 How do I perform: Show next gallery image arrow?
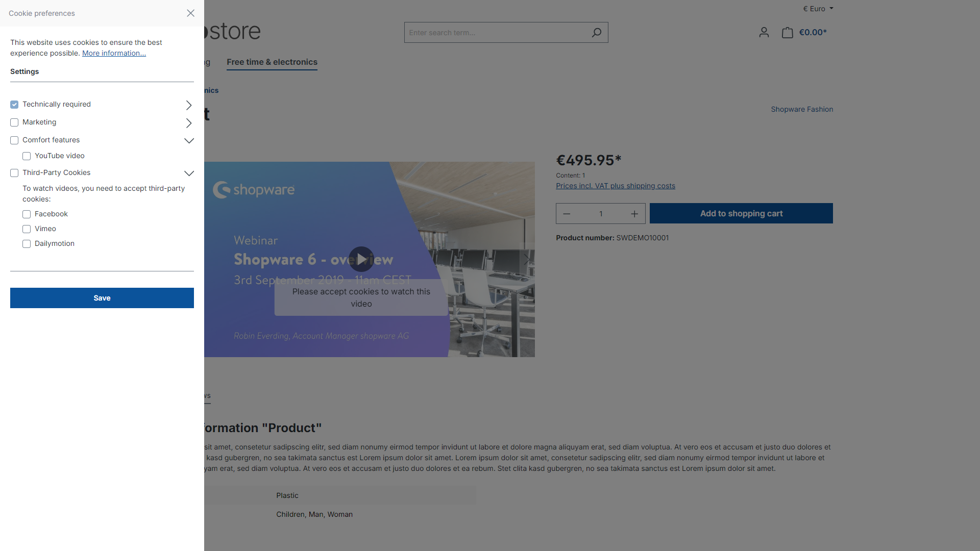(527, 259)
